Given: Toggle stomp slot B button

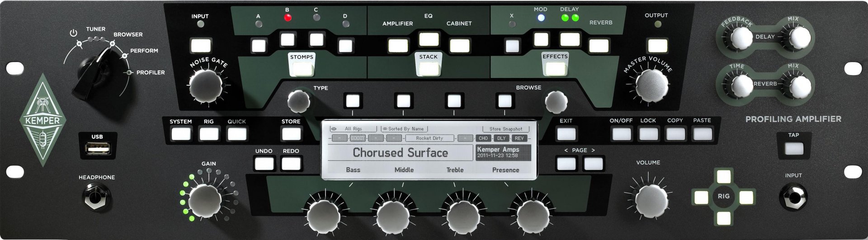Looking at the screenshot, I should tap(288, 40).
